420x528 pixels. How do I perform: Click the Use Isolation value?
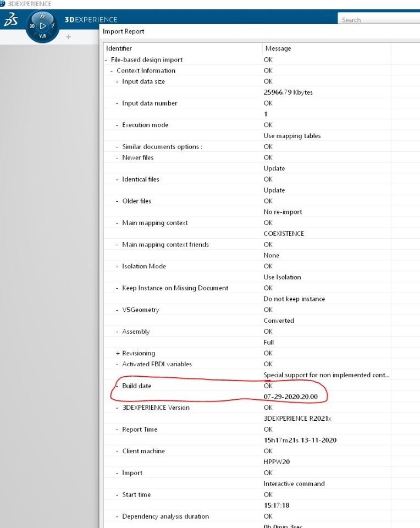283,277
